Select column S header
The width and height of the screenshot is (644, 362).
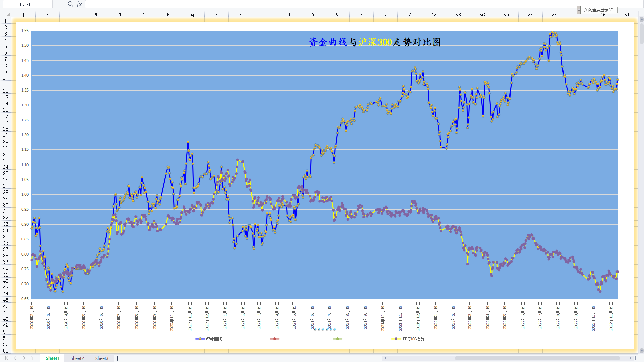[240, 15]
